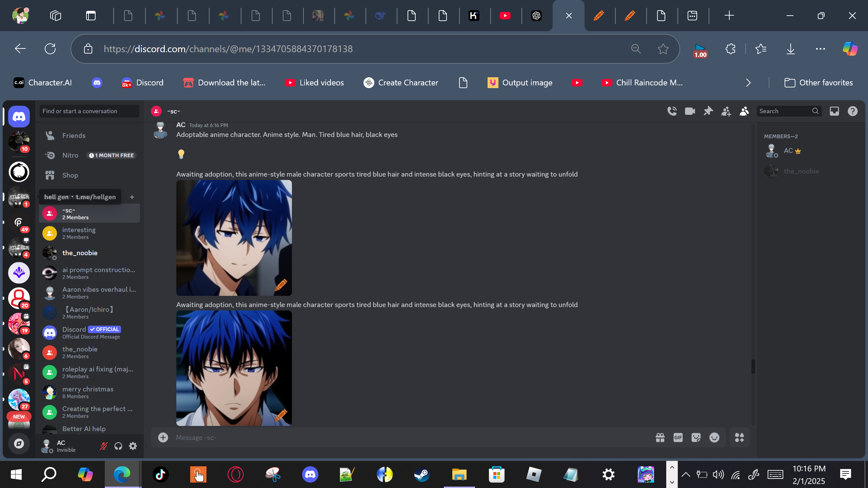Open Other favorites folder
868x488 pixels.
tap(819, 83)
